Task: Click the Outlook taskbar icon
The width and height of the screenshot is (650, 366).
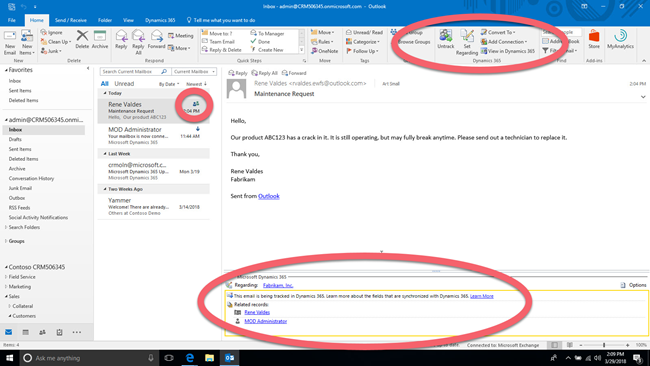Action: [x=229, y=358]
